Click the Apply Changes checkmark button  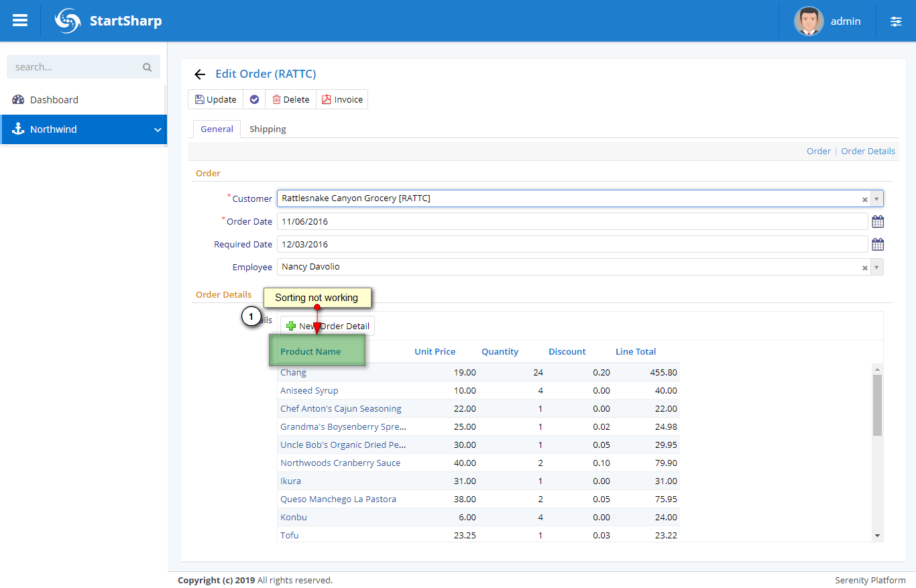click(x=254, y=99)
